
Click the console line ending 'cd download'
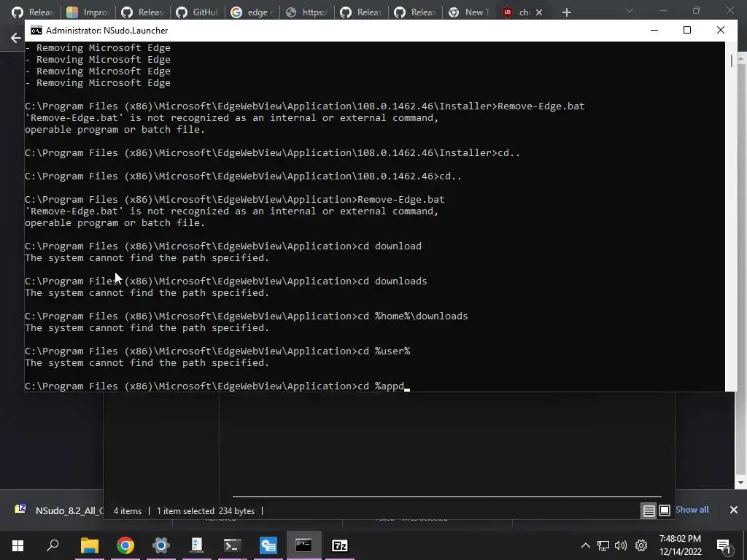pyautogui.click(x=223, y=246)
